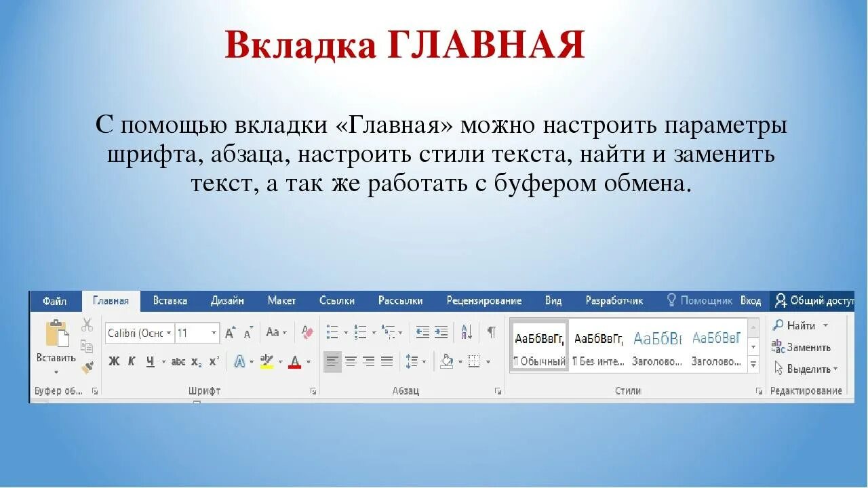Apply red font color
Screen dimensions: 868x488
coord(294,362)
